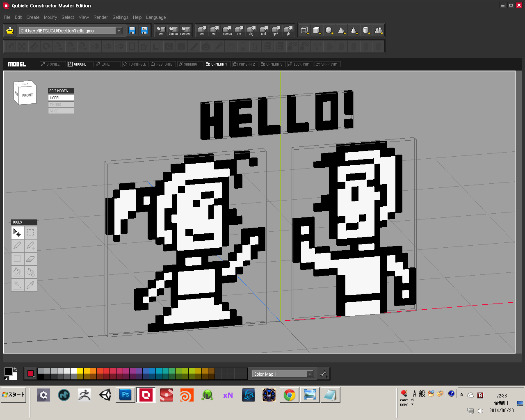Toggle the G SCALE option
525x420 pixels.
pos(52,64)
